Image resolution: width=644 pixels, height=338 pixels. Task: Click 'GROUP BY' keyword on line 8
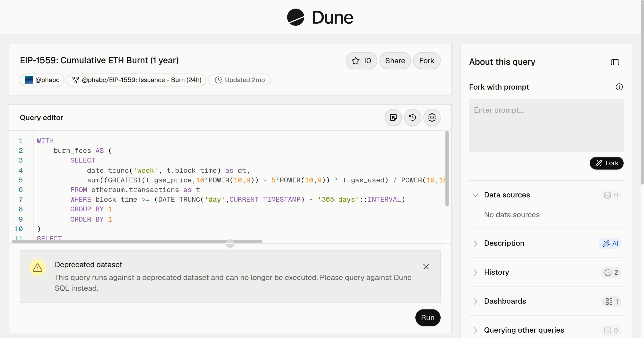[x=87, y=209]
